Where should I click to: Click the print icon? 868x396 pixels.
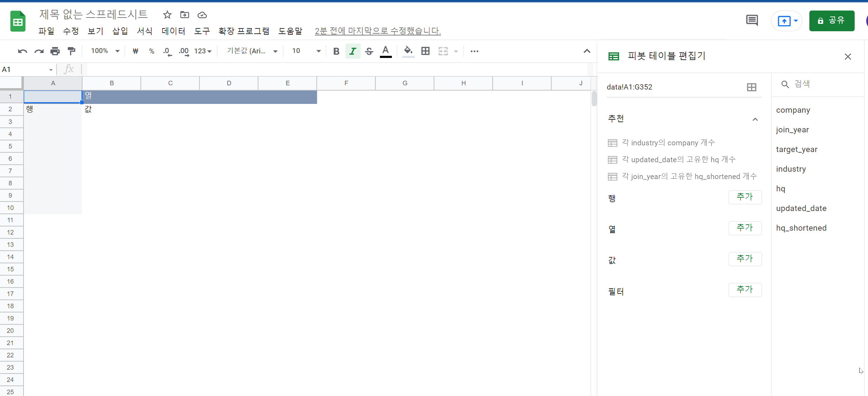tap(55, 51)
